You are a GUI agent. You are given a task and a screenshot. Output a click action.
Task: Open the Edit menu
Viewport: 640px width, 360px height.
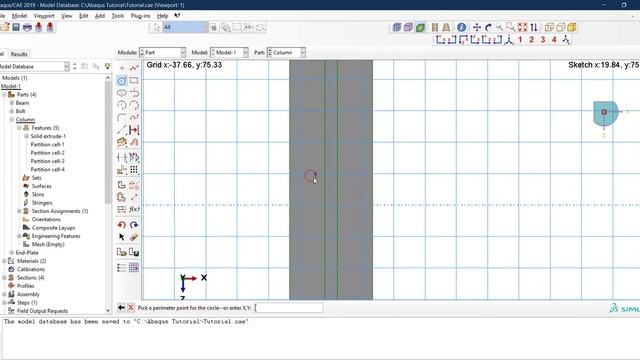(x=84, y=16)
